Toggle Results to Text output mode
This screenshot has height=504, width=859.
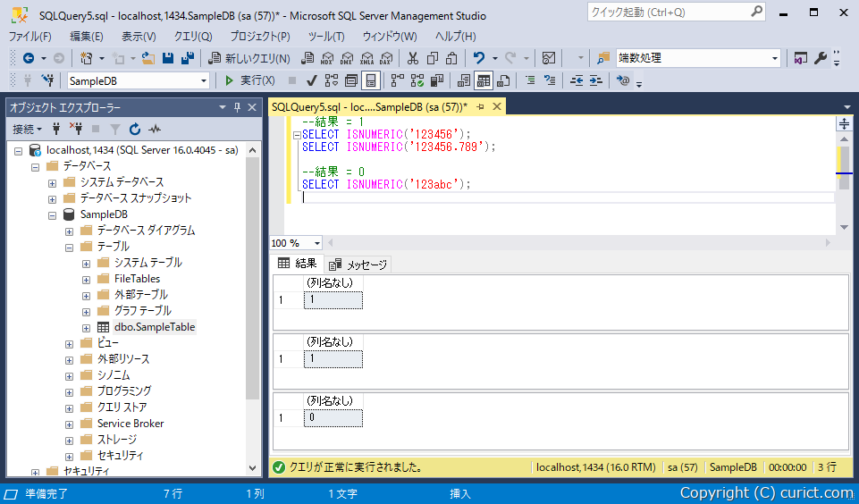(463, 81)
